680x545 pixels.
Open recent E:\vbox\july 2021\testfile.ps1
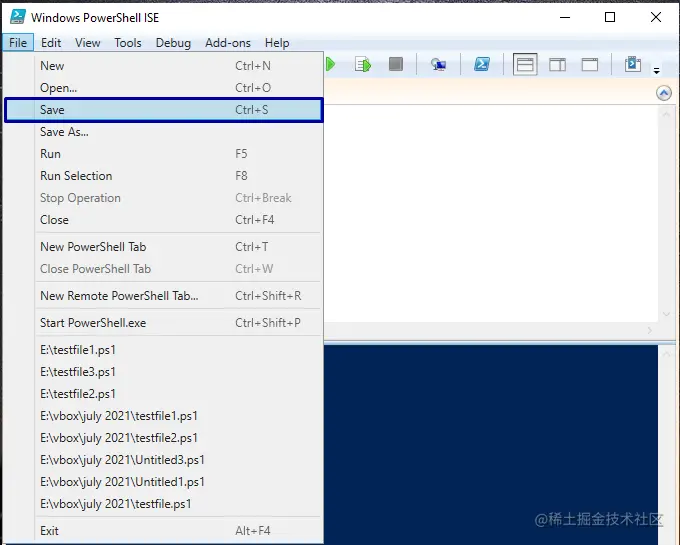(163, 504)
